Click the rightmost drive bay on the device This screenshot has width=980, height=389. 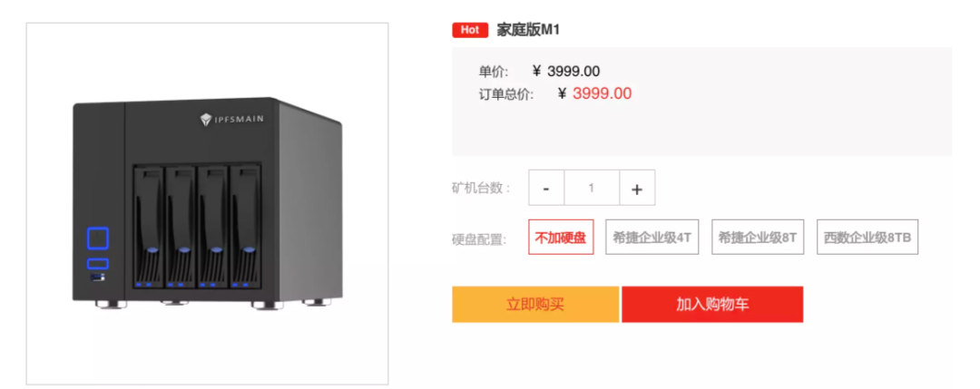tap(245, 227)
